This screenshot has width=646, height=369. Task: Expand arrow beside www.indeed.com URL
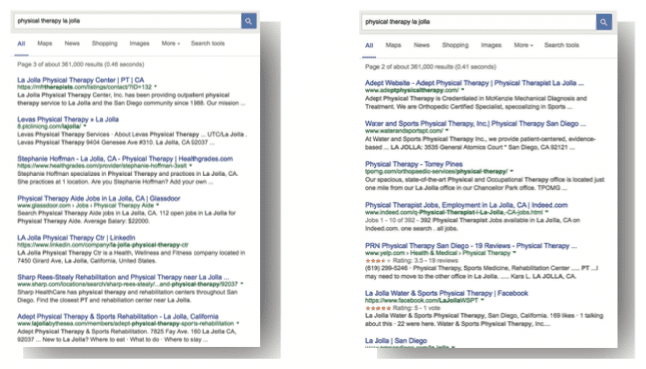[547, 212]
